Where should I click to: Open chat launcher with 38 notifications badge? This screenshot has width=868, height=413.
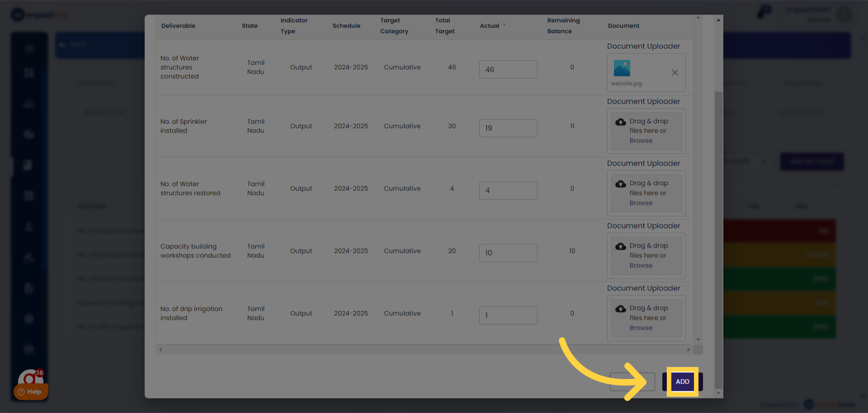pyautogui.click(x=31, y=377)
